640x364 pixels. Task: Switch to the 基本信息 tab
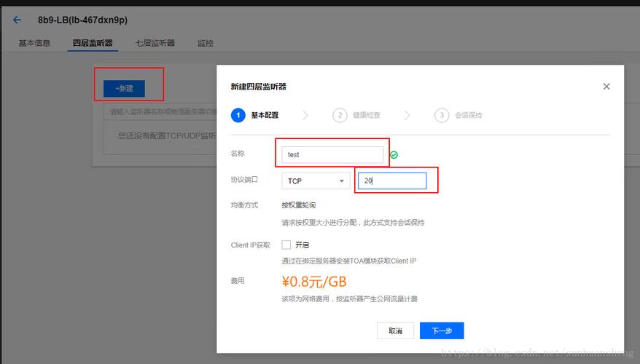(x=34, y=43)
